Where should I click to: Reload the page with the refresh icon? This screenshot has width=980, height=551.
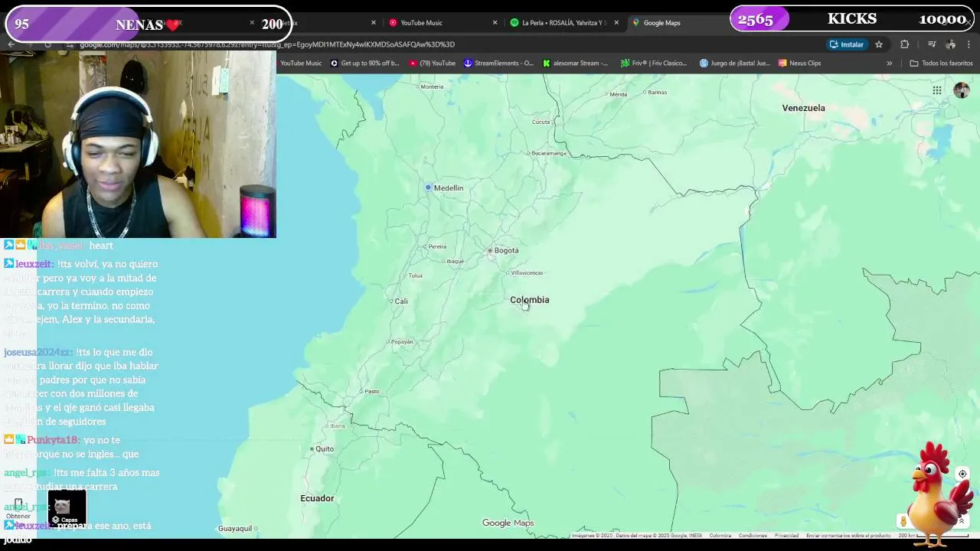[47, 44]
